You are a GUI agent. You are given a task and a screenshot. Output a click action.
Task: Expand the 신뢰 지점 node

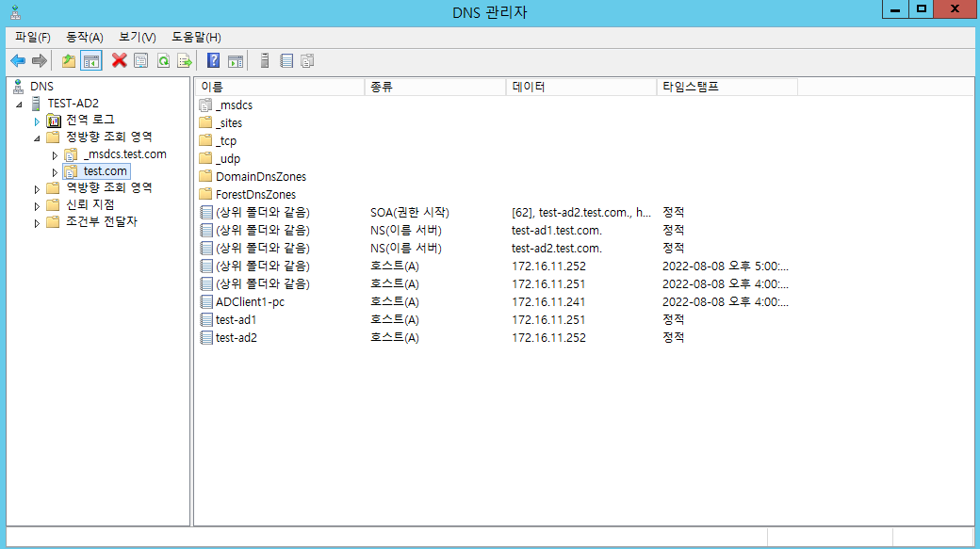tap(37, 205)
